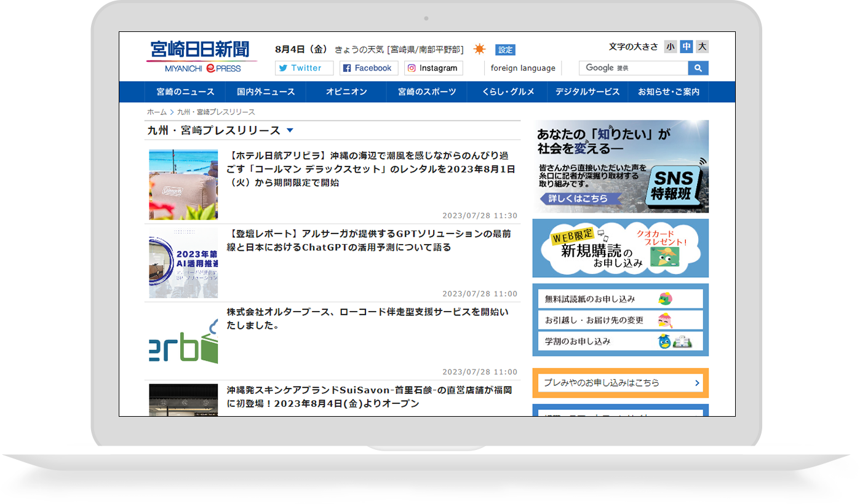Image resolution: width=860 pixels, height=504 pixels.
Task: Open the SuiSavon 首里石鹸 article headline
Action: (x=370, y=396)
